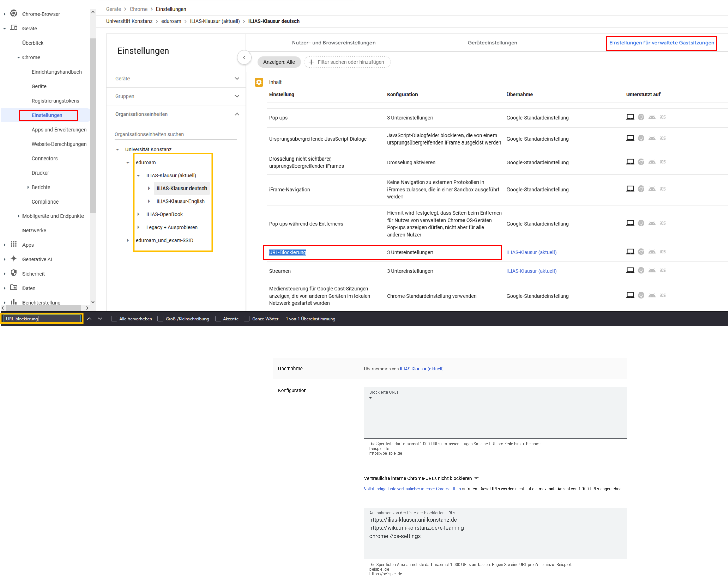
Task: Expand the Berichte item in sidebar
Action: point(28,187)
